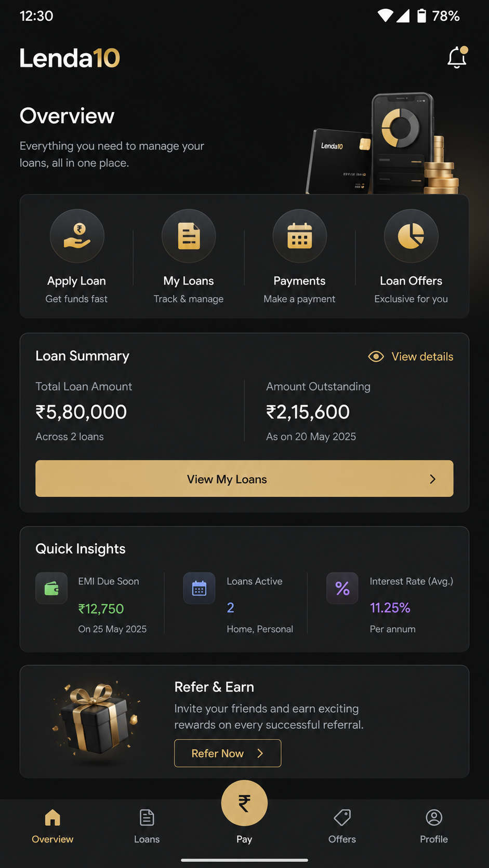Open the View details link
Image resolution: width=489 pixels, height=868 pixels.
422,357
